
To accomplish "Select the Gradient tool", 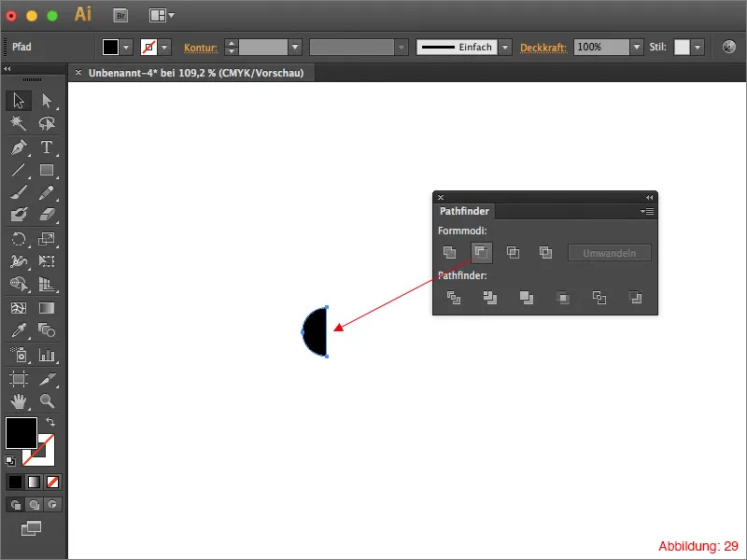I will (46, 308).
